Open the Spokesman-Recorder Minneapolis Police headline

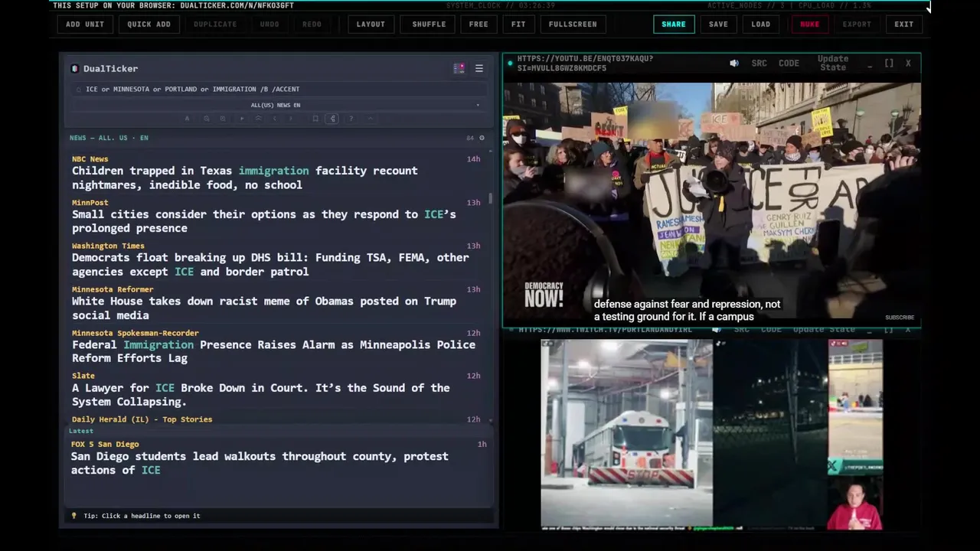[x=273, y=351]
